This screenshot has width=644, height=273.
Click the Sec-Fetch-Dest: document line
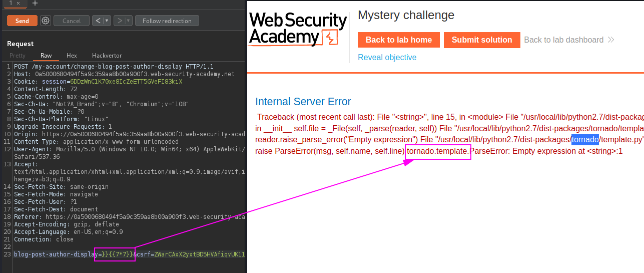56,209
